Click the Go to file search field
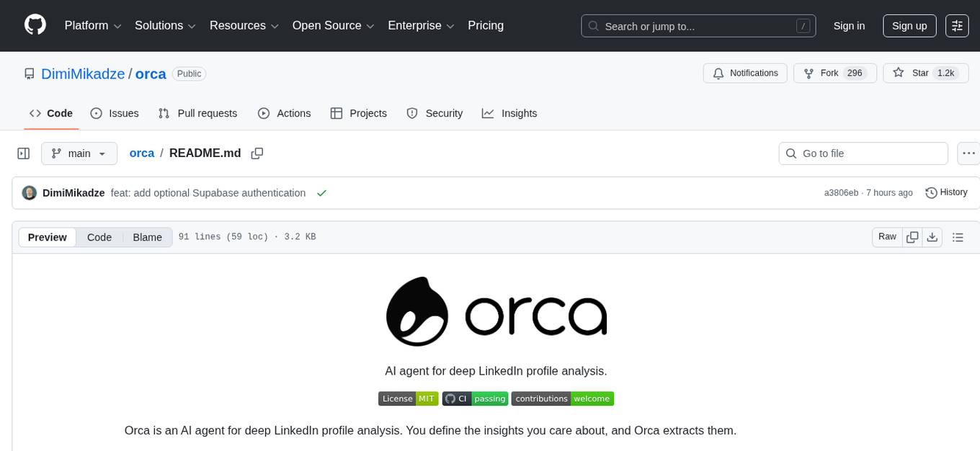This screenshot has width=980, height=451. click(x=863, y=153)
